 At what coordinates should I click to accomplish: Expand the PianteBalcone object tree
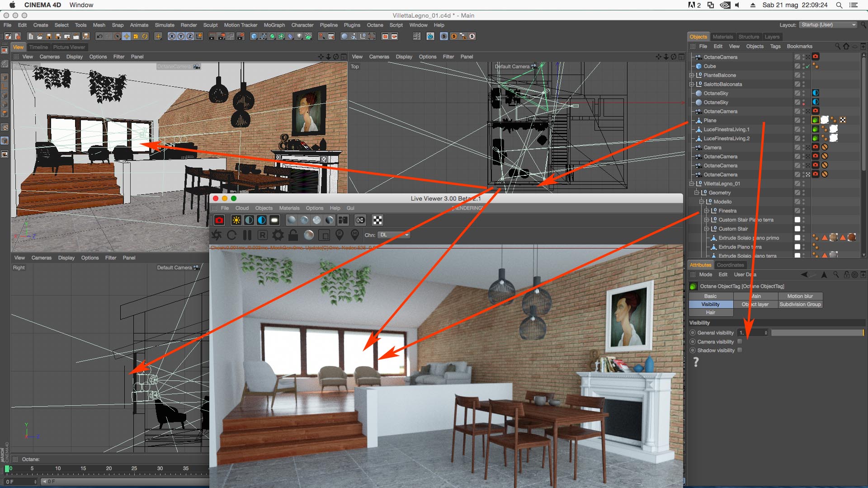pyautogui.click(x=691, y=75)
